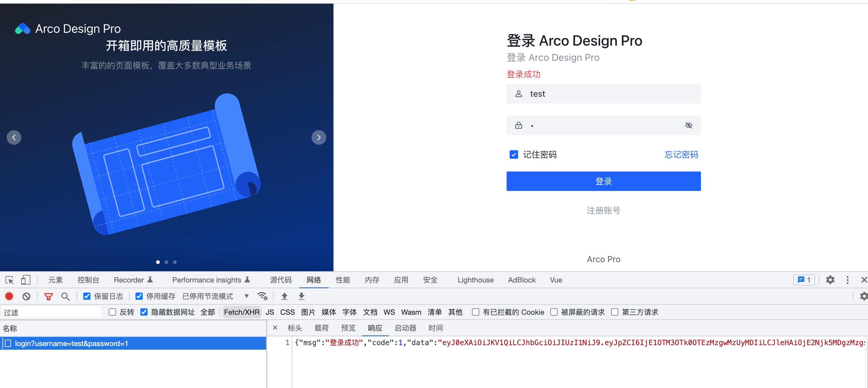Switch to the 源代码 tab
This screenshot has width=868, height=388.
[x=281, y=280]
